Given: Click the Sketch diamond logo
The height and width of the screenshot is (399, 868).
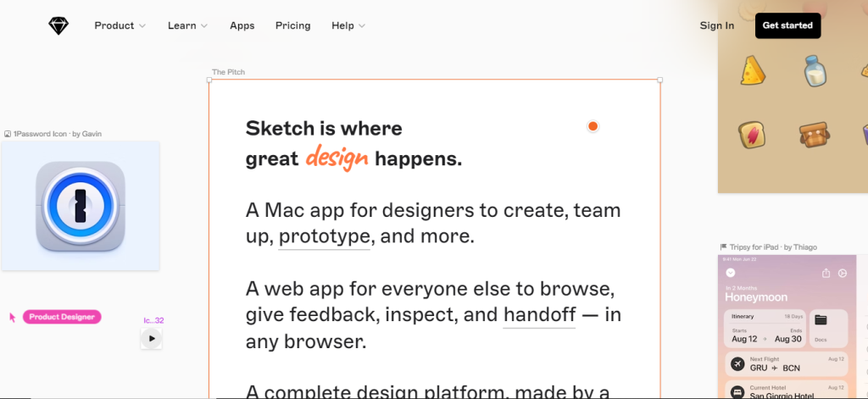Looking at the screenshot, I should pyautogui.click(x=58, y=26).
